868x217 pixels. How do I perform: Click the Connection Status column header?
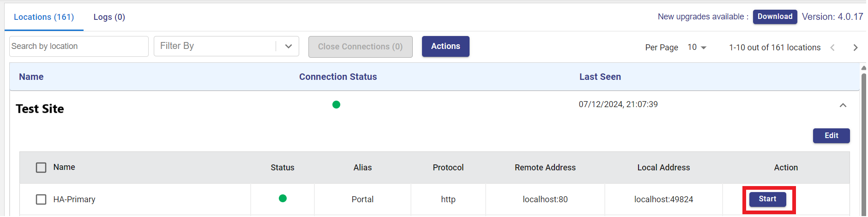[x=338, y=77]
